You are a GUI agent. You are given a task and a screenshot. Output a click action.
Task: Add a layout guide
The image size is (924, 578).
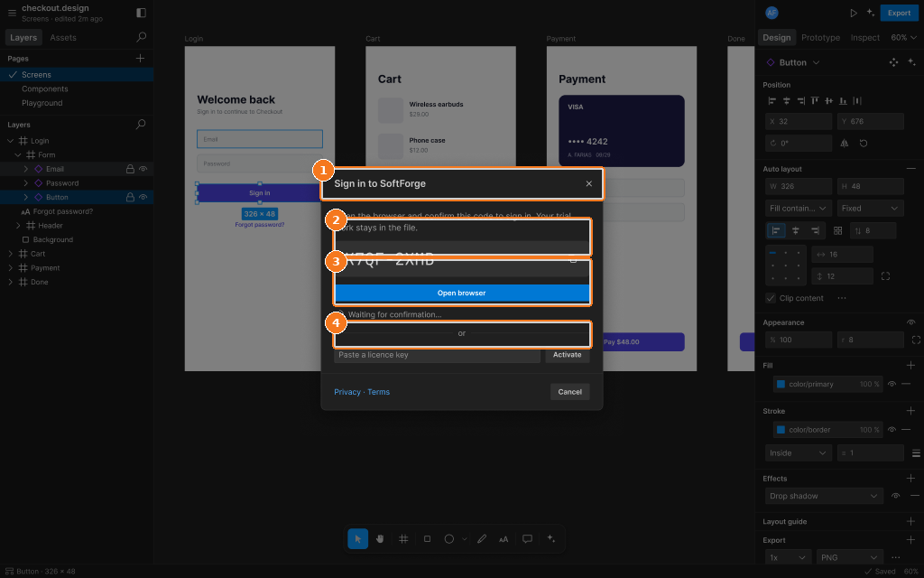[910, 521]
